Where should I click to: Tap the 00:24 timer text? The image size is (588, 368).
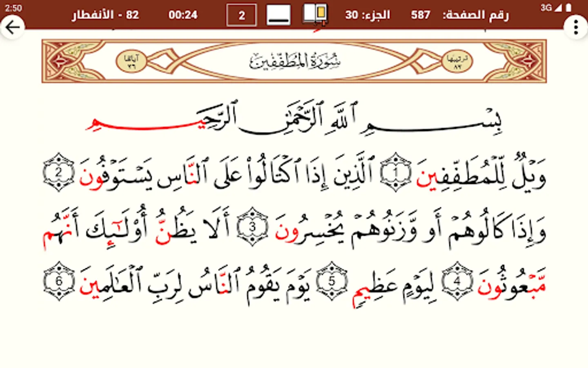click(x=183, y=15)
